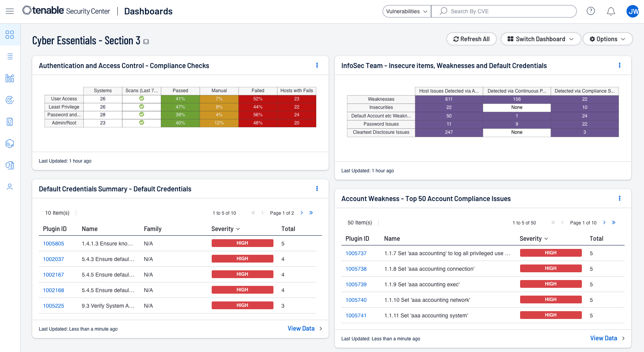644x352 pixels.
Task: Expand the Options dropdown
Action: [607, 39]
